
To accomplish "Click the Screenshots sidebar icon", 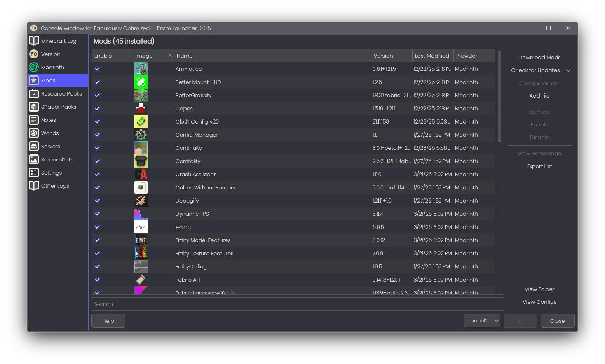I will 34,159.
